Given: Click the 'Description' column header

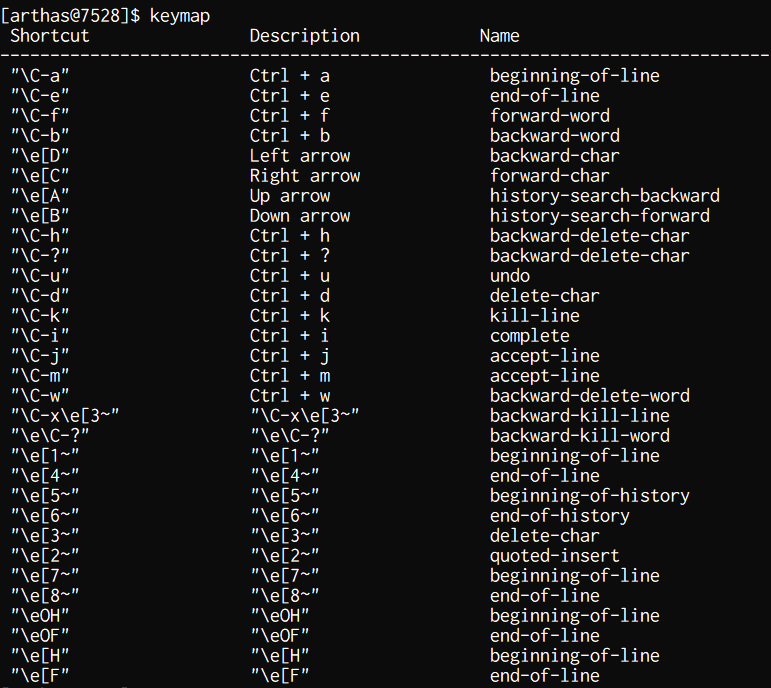Looking at the screenshot, I should tap(304, 35).
